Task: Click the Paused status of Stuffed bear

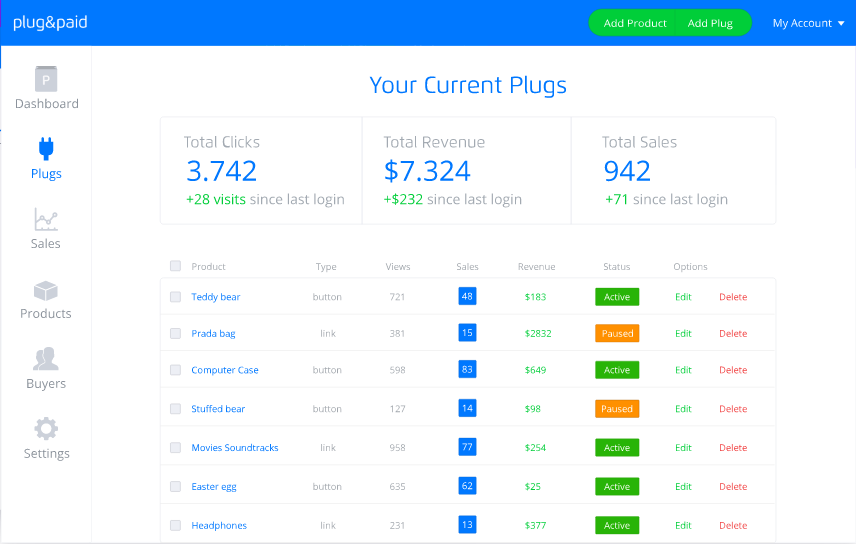Action: point(617,409)
